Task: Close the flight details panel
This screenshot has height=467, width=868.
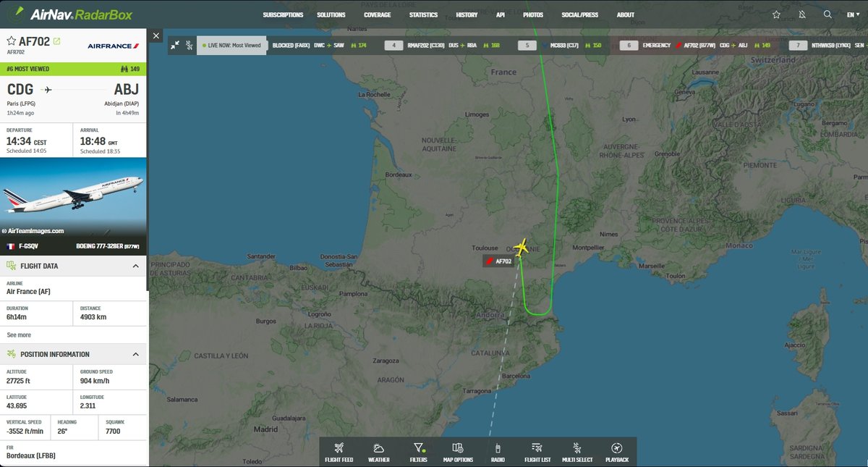Action: point(157,35)
